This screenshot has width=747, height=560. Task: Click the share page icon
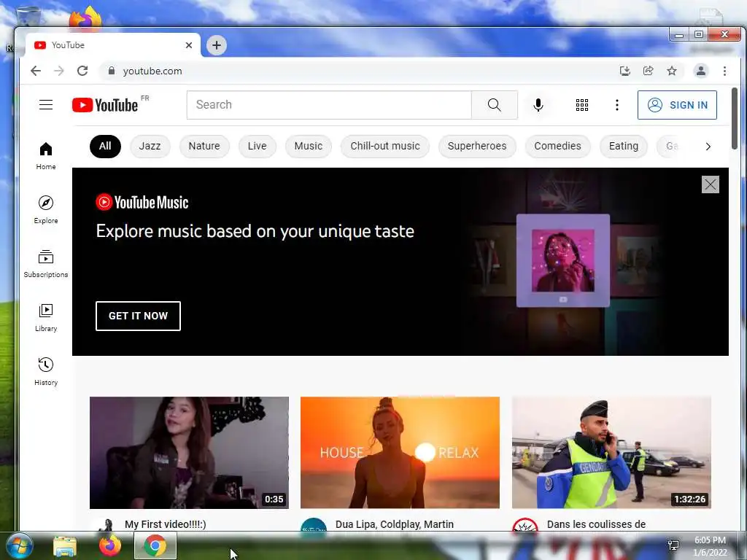click(x=648, y=71)
